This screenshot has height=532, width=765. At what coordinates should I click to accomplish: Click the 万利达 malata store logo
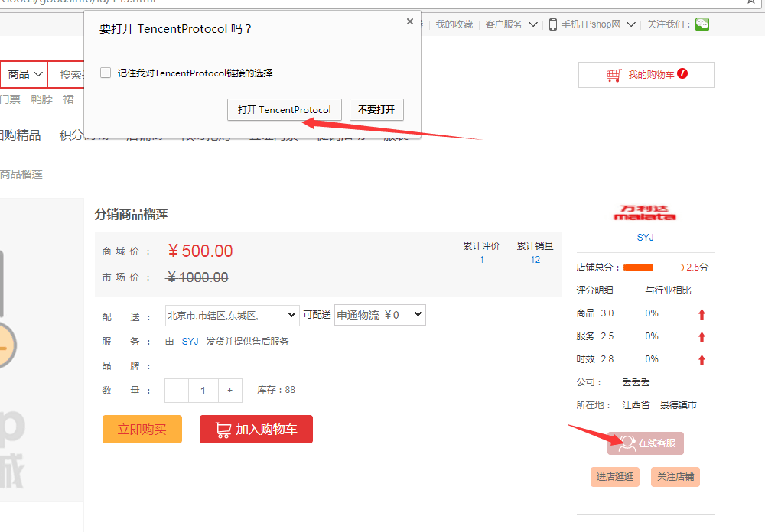(x=646, y=214)
